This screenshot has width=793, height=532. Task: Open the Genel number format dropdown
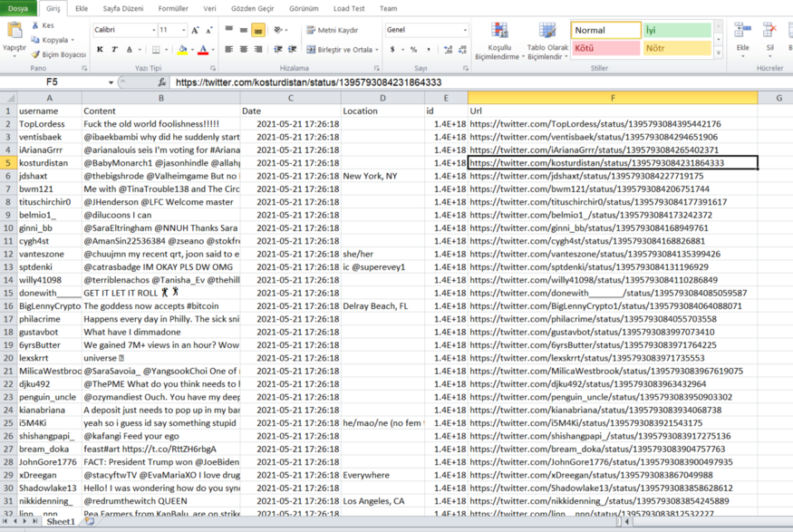tap(466, 29)
